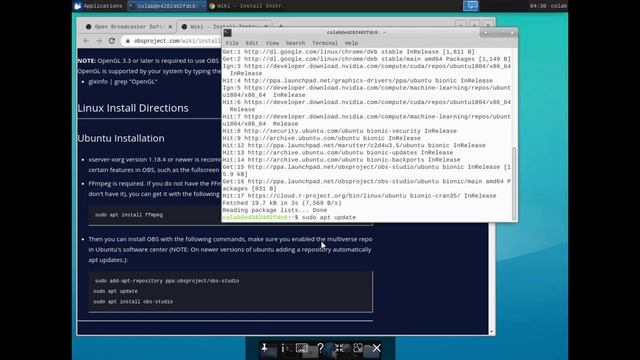
Task: View site security lock icon
Action: pyautogui.click(x=128, y=41)
